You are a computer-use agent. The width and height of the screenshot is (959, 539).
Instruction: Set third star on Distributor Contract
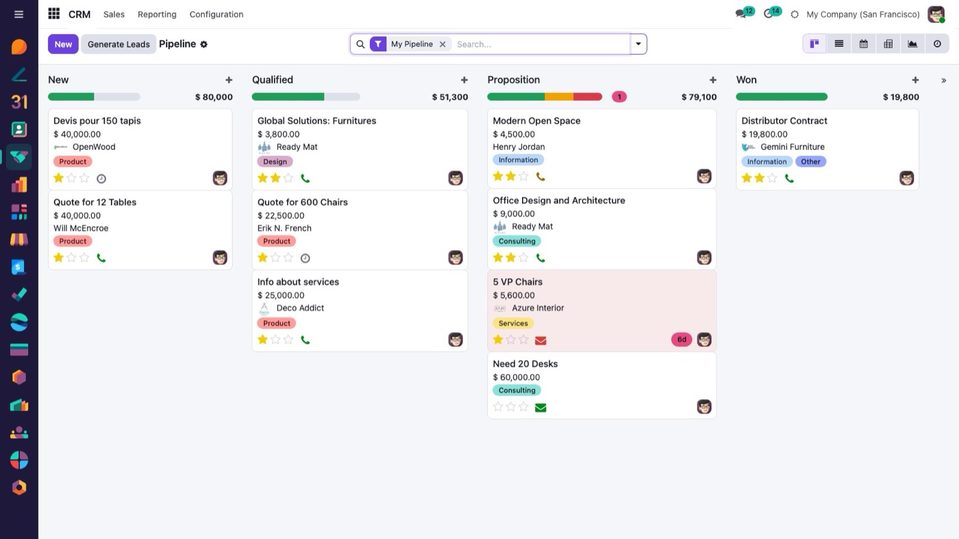772,178
